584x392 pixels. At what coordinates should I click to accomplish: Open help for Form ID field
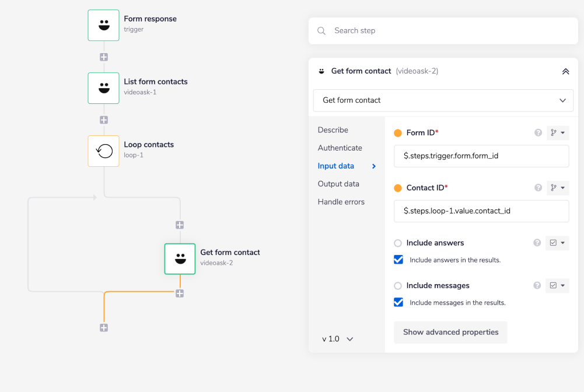click(538, 133)
